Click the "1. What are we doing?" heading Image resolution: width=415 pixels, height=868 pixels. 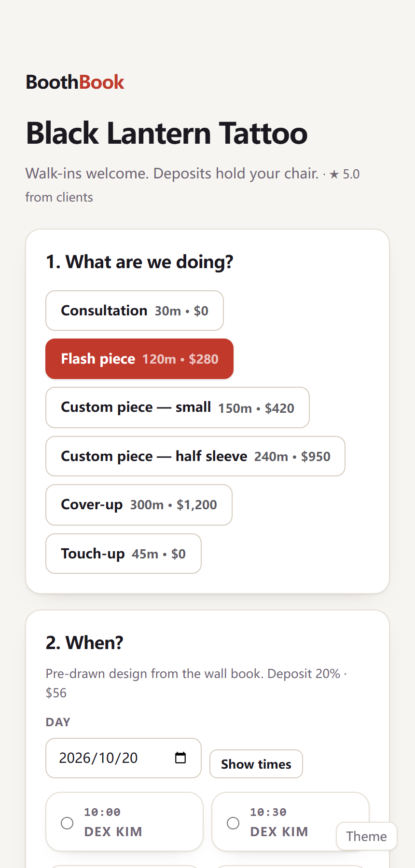click(139, 262)
